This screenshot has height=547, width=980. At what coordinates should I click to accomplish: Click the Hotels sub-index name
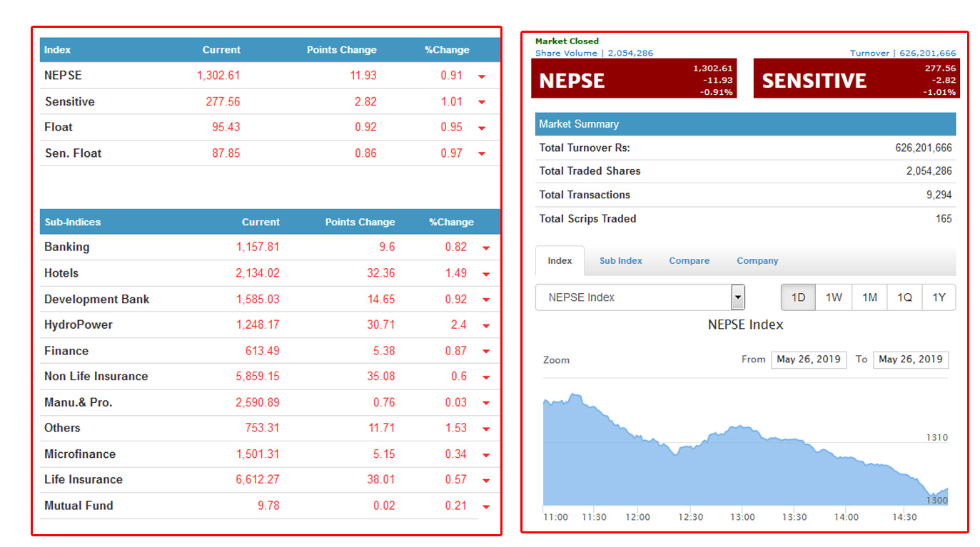(x=61, y=273)
